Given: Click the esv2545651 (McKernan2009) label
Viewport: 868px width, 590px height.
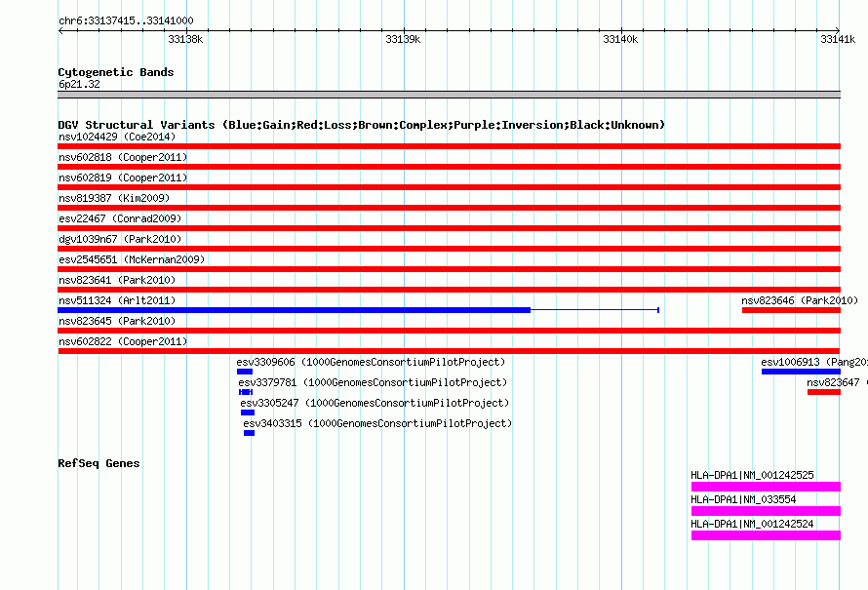Looking at the screenshot, I should [x=132, y=259].
